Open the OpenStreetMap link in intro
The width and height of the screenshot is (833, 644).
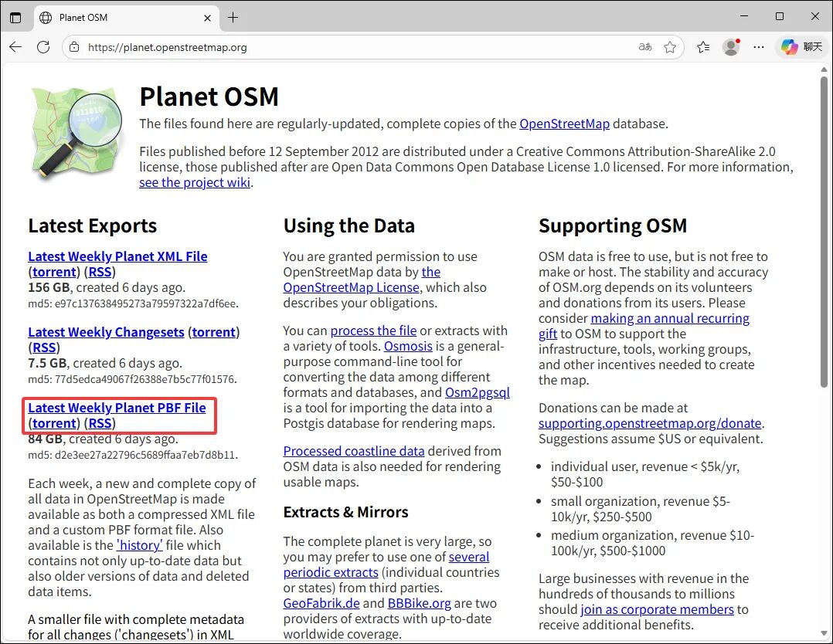click(564, 124)
